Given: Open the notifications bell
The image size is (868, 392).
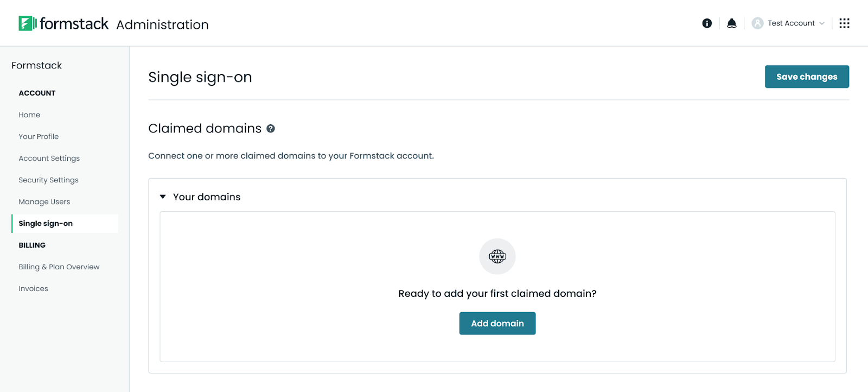Looking at the screenshot, I should 732,23.
